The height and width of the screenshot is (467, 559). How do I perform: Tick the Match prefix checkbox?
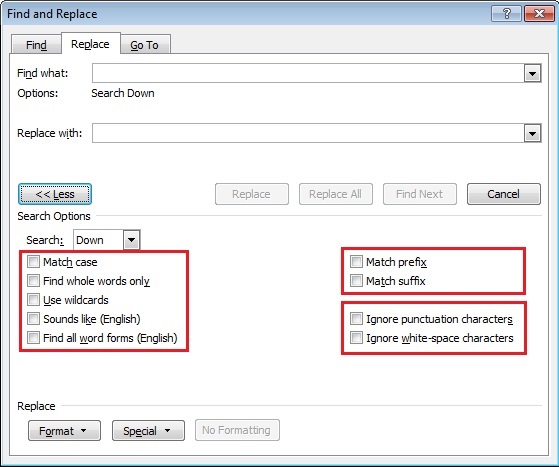pyautogui.click(x=356, y=262)
